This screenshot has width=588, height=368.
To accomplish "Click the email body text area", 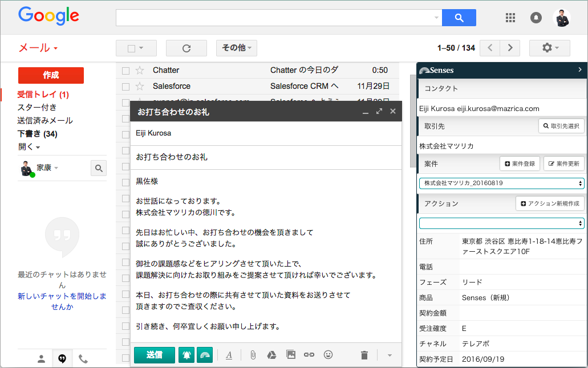I will pyautogui.click(x=266, y=256).
